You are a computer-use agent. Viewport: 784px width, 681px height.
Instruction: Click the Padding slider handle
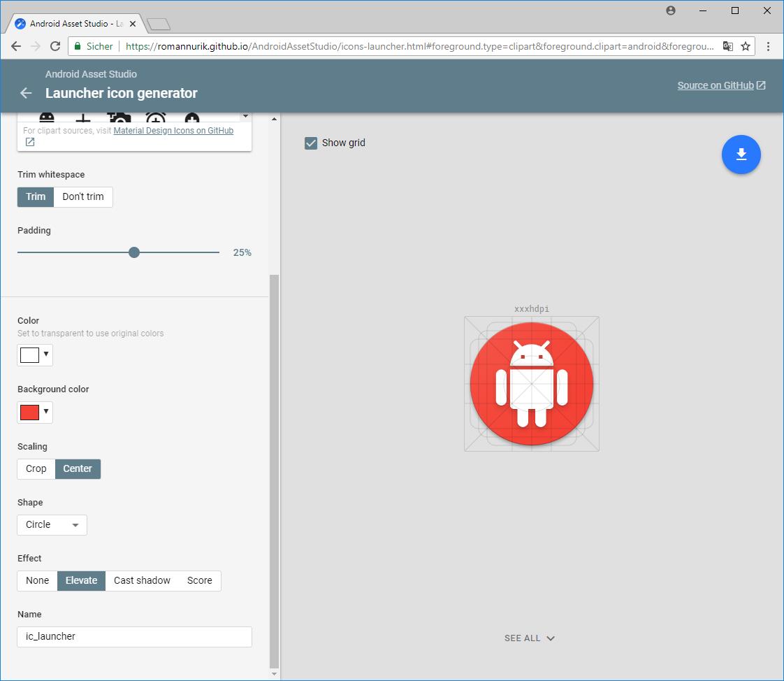point(134,252)
